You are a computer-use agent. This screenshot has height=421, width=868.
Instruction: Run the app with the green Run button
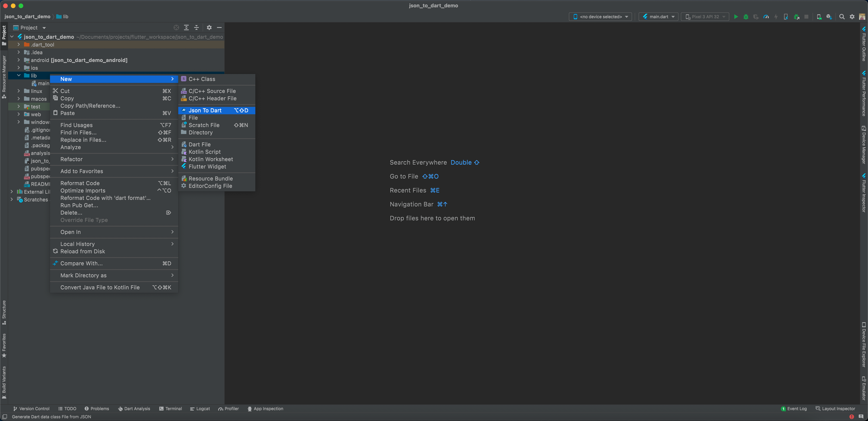pyautogui.click(x=736, y=16)
